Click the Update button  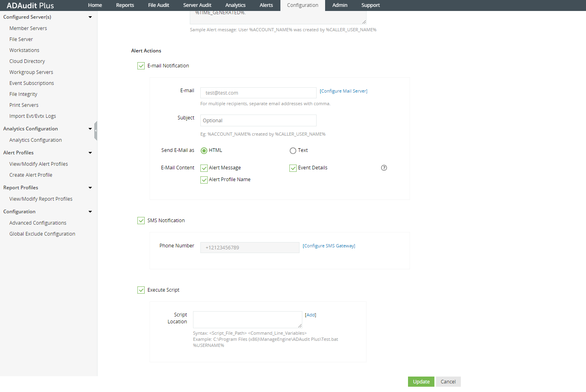click(x=421, y=382)
